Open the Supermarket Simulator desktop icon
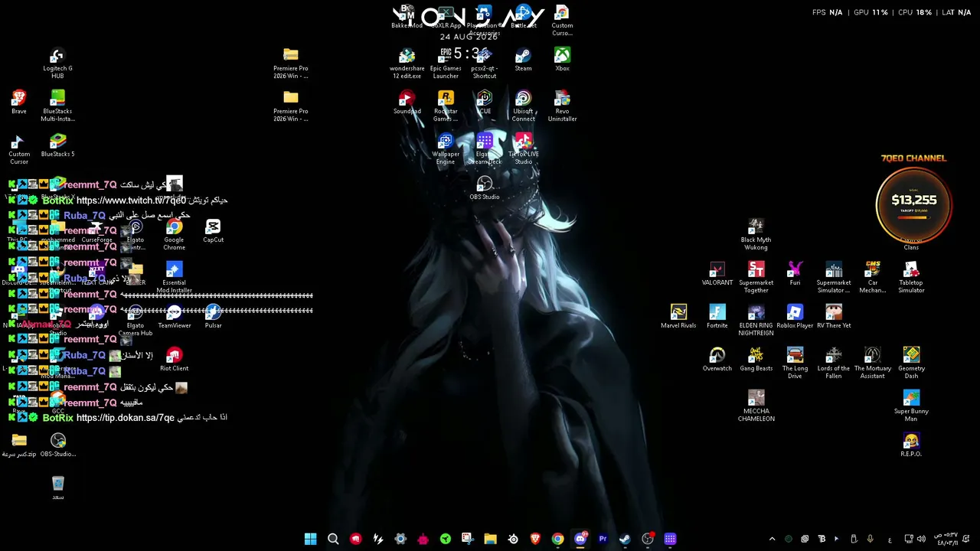This screenshot has width=980, height=551. [x=834, y=278]
